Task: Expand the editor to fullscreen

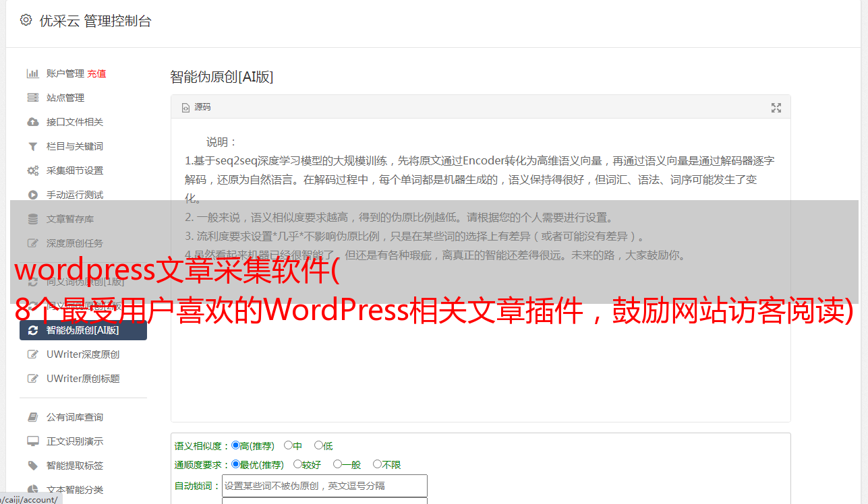Action: (x=776, y=108)
